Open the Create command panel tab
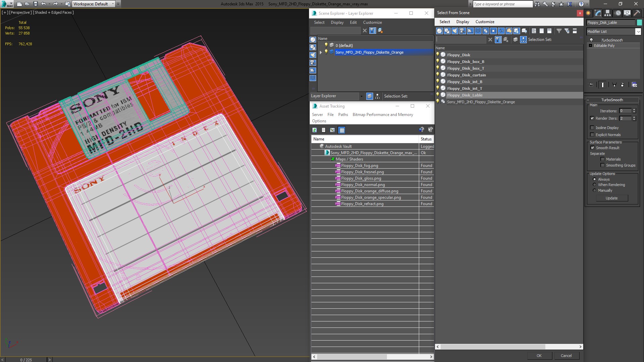644x362 pixels. (x=588, y=13)
